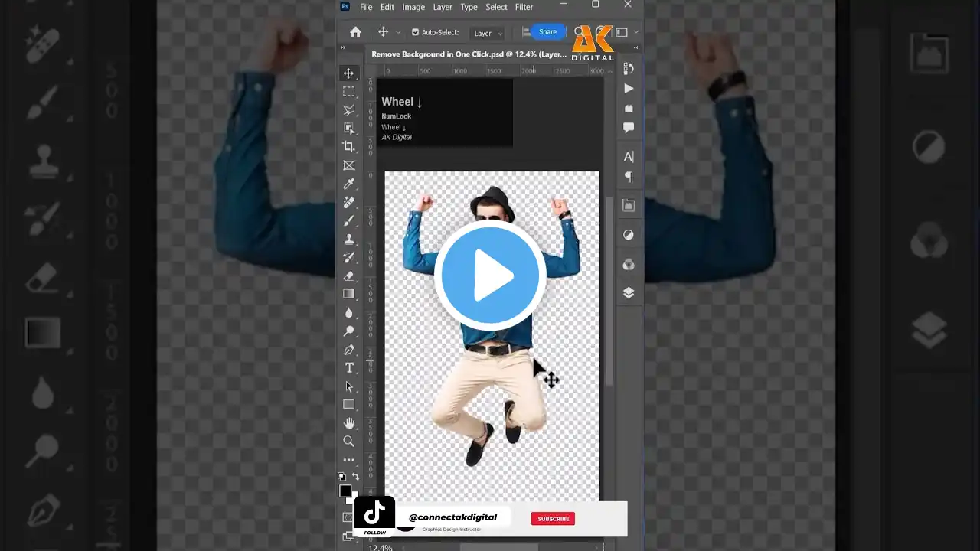Viewport: 980px width, 551px height.
Task: Select the Spot Healing Brush tool
Action: point(348,202)
